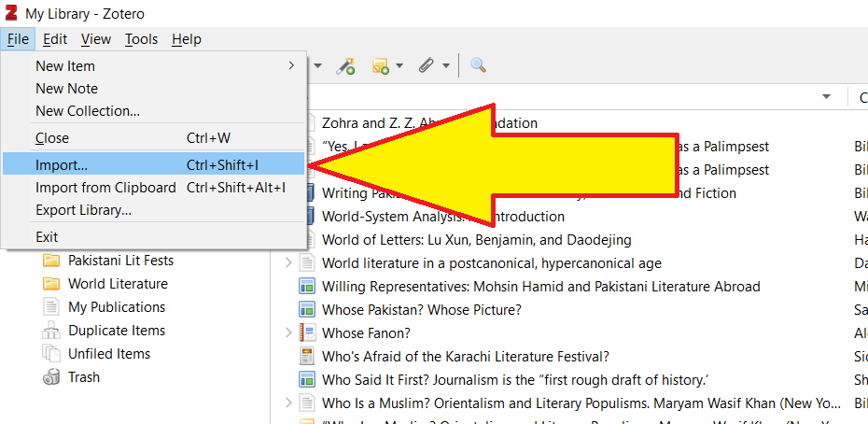
Task: Open the File menu
Action: click(x=19, y=39)
